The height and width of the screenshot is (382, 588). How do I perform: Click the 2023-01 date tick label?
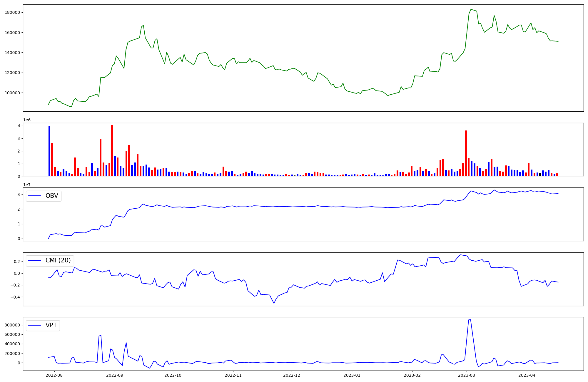[x=352, y=375]
